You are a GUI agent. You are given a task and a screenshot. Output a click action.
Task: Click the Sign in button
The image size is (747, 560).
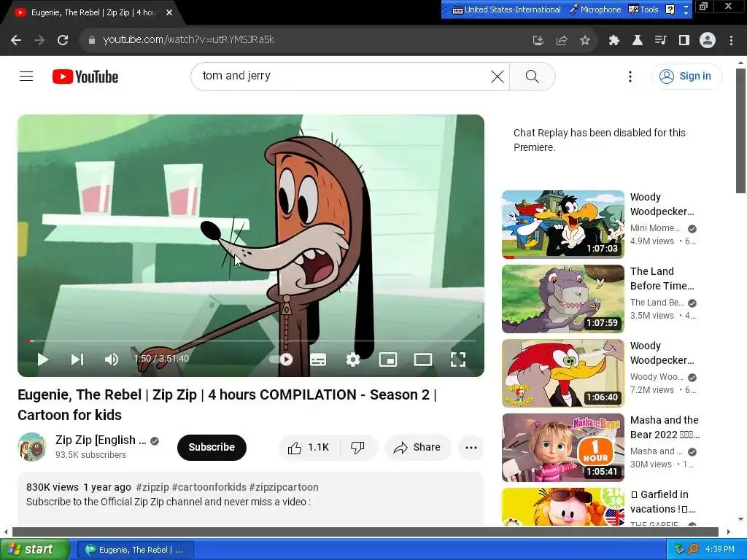tap(686, 76)
